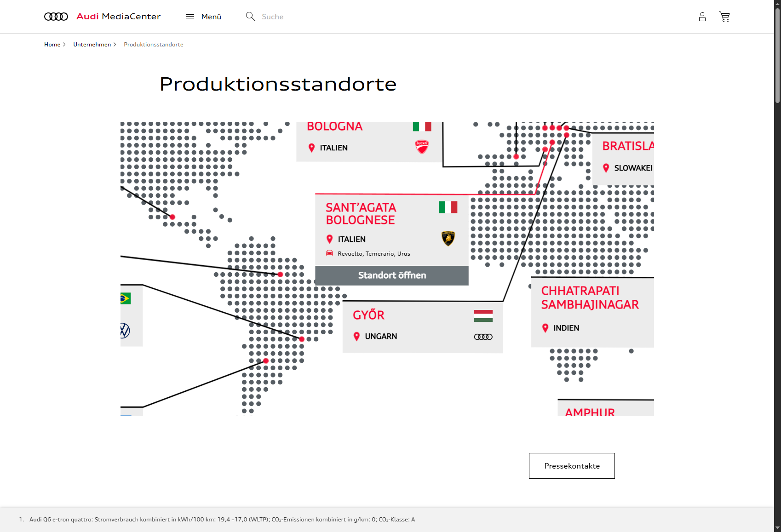Image resolution: width=781 pixels, height=532 pixels.
Task: Click the location pin next to Indien
Action: [x=545, y=328]
